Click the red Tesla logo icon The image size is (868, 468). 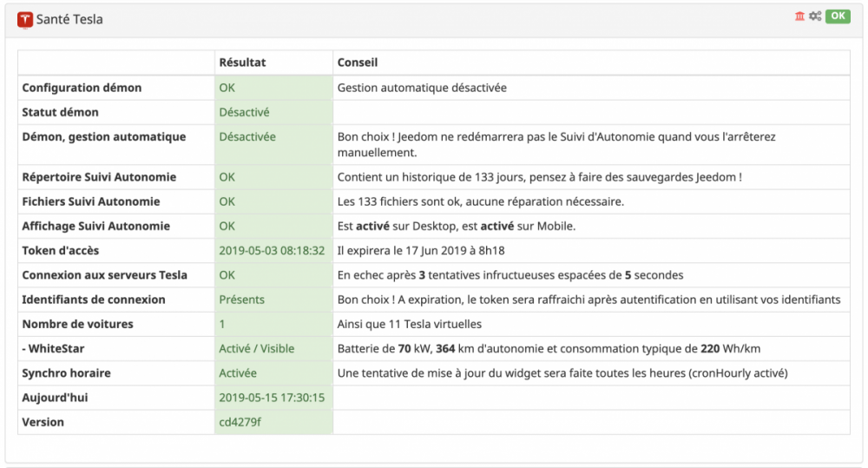[25, 19]
